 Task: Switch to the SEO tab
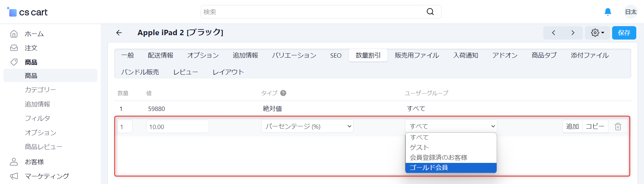(x=336, y=55)
